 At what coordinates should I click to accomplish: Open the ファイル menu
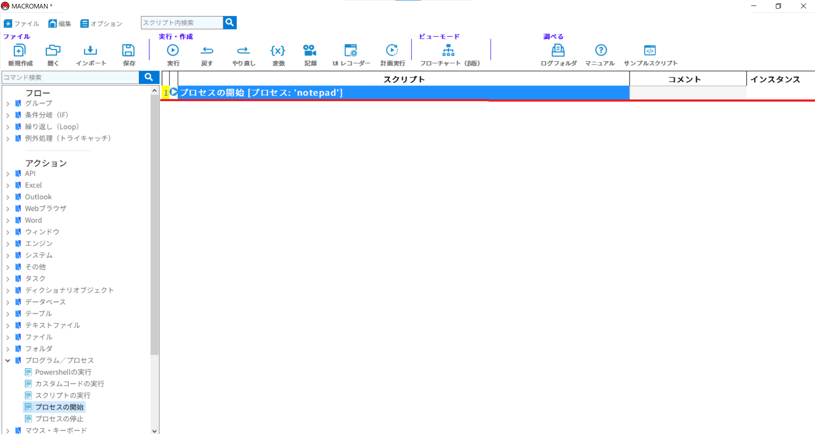[22, 23]
